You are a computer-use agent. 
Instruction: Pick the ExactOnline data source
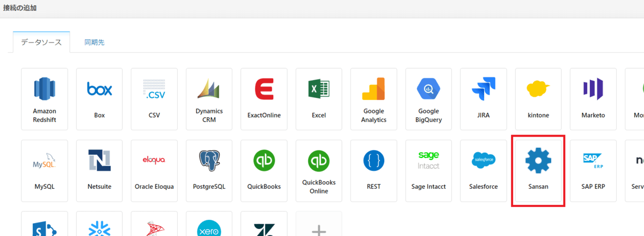[x=264, y=99]
